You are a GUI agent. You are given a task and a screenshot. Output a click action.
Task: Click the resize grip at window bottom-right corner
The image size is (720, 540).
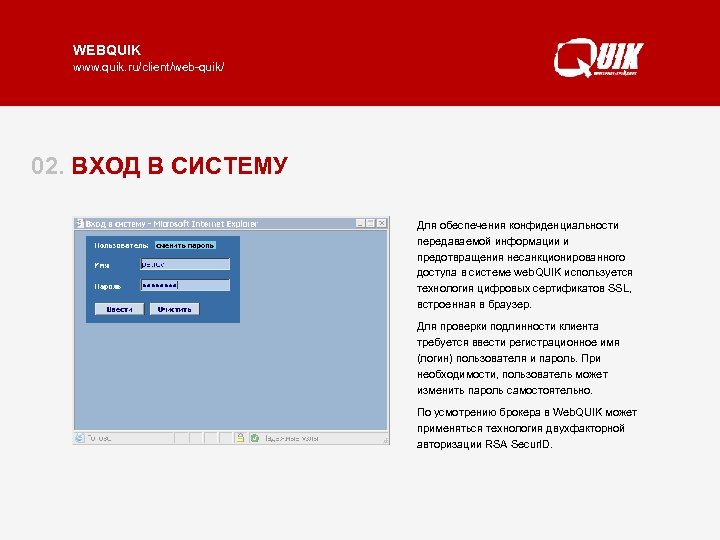coord(386,440)
